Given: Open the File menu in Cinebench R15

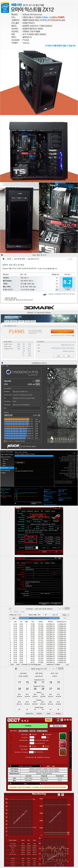Looking at the screenshot, I should pos(3,366).
